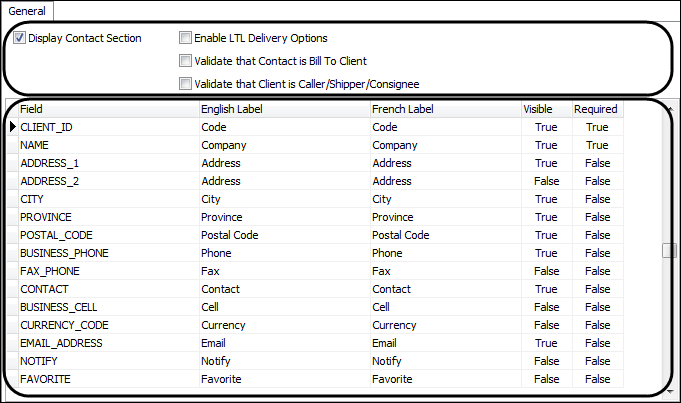Image resolution: width=681 pixels, height=403 pixels.
Task: Select the CURRENCY_CODE field cell
Action: click(64, 325)
